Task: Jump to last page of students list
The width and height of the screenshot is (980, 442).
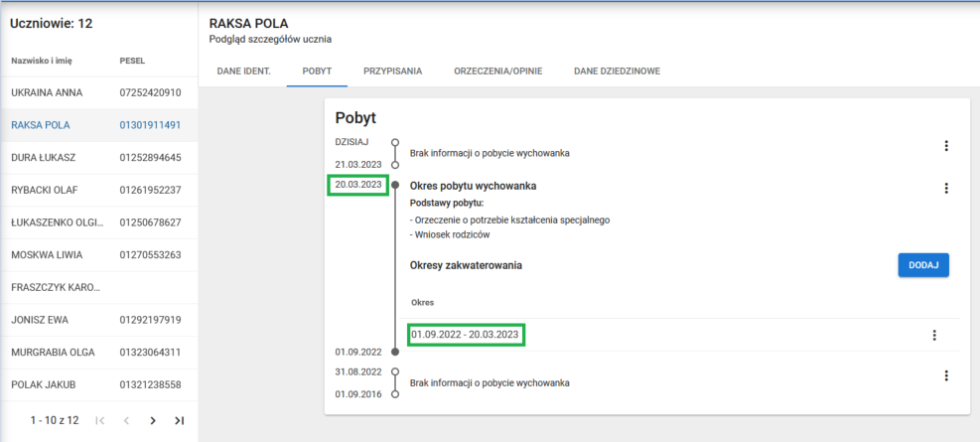Action: [x=180, y=421]
